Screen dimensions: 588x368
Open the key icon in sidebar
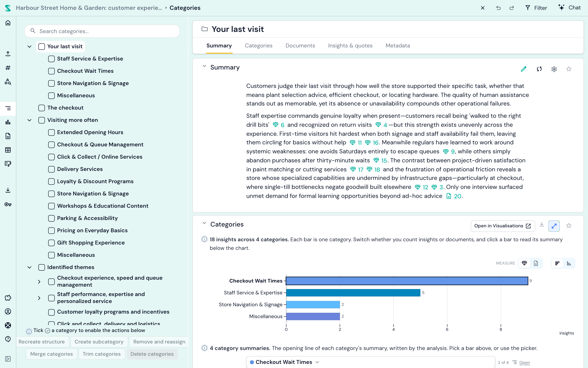pyautogui.click(x=8, y=204)
